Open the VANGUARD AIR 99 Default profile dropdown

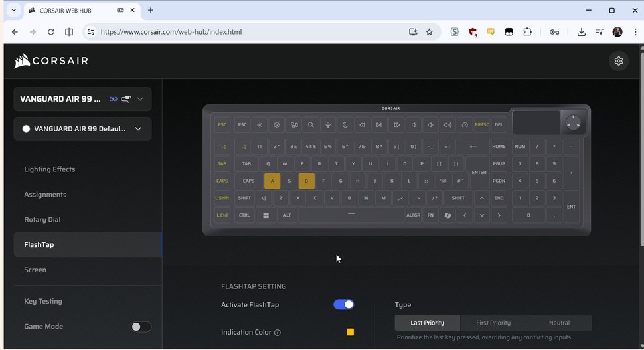click(x=82, y=129)
